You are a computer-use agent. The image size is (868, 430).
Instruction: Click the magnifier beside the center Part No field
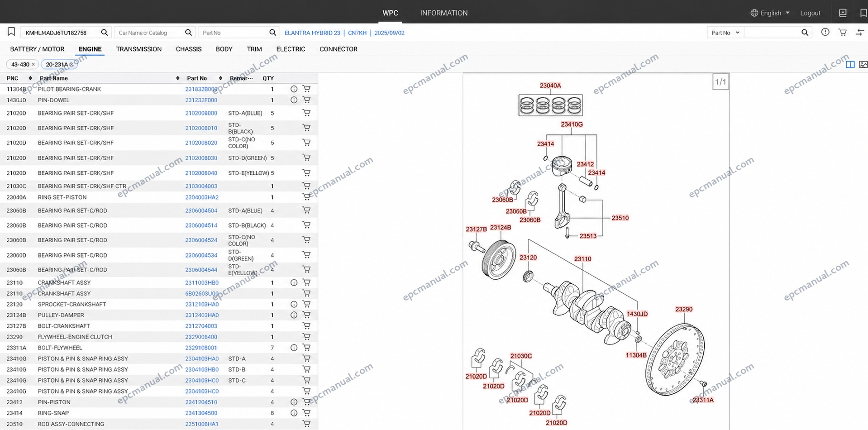point(272,33)
